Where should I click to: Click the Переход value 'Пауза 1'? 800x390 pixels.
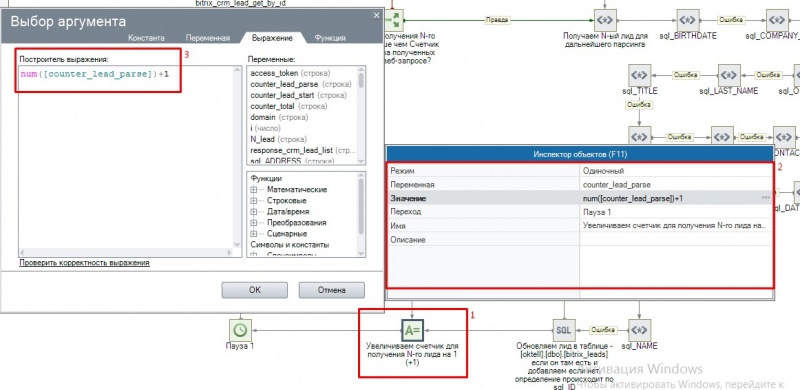pyautogui.click(x=676, y=211)
